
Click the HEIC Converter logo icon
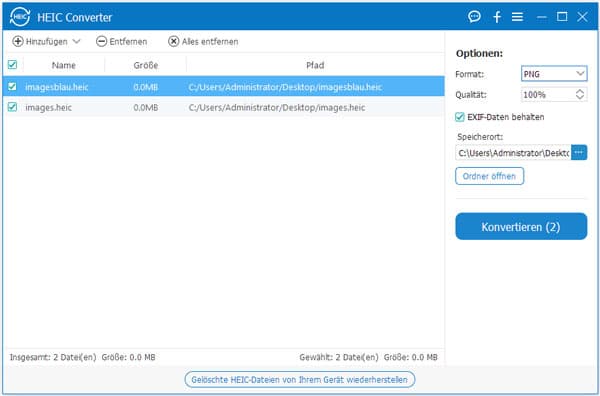pos(20,17)
